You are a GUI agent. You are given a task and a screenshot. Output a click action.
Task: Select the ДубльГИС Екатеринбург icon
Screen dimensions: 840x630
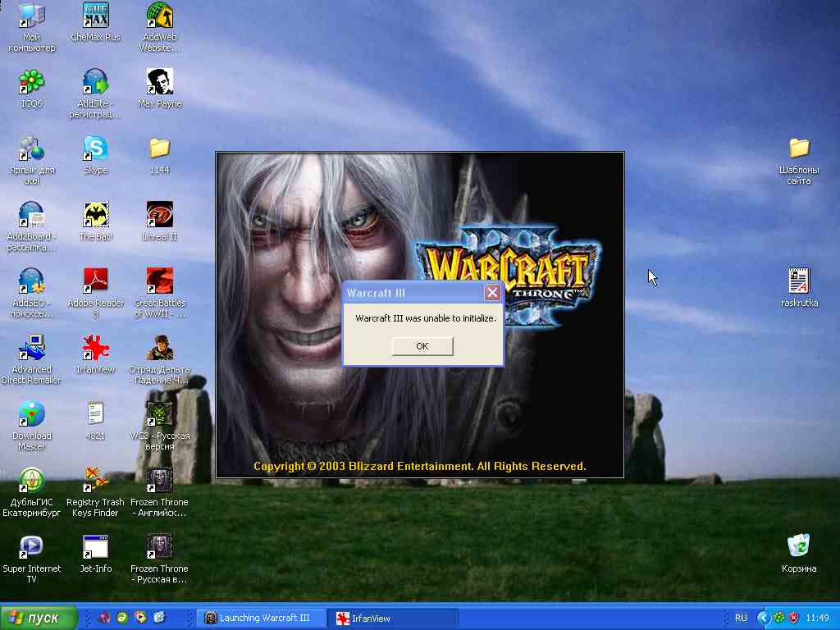click(x=31, y=492)
